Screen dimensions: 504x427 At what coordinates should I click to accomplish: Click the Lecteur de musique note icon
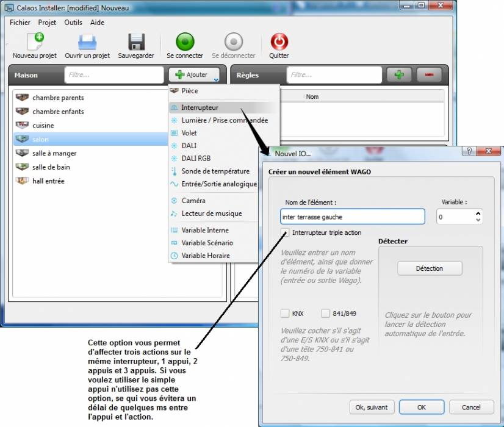pos(175,213)
